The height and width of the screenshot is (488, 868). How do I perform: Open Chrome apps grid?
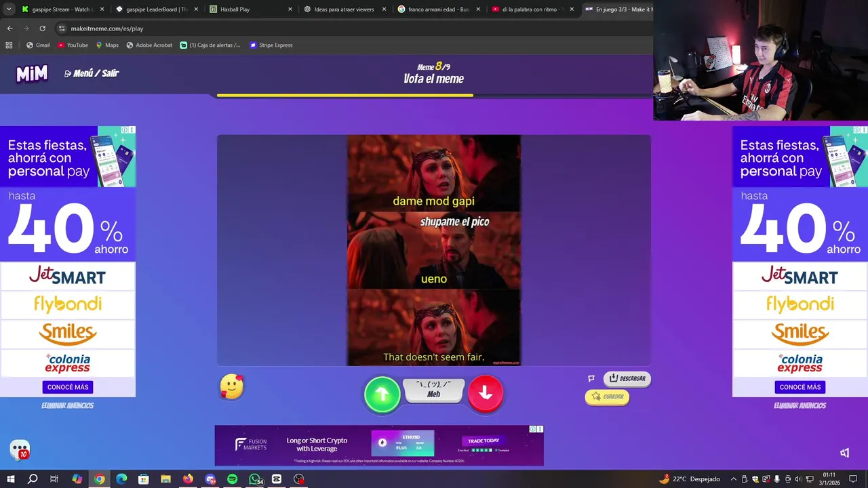tap(9, 45)
